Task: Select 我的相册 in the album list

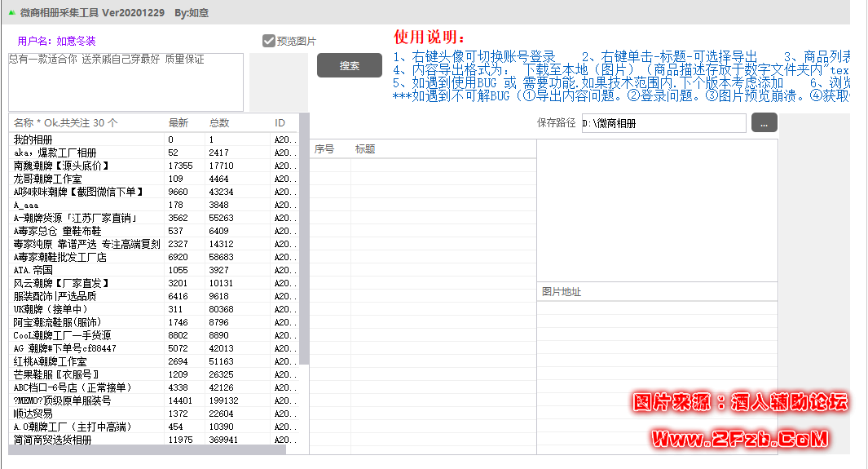Action: click(x=33, y=140)
